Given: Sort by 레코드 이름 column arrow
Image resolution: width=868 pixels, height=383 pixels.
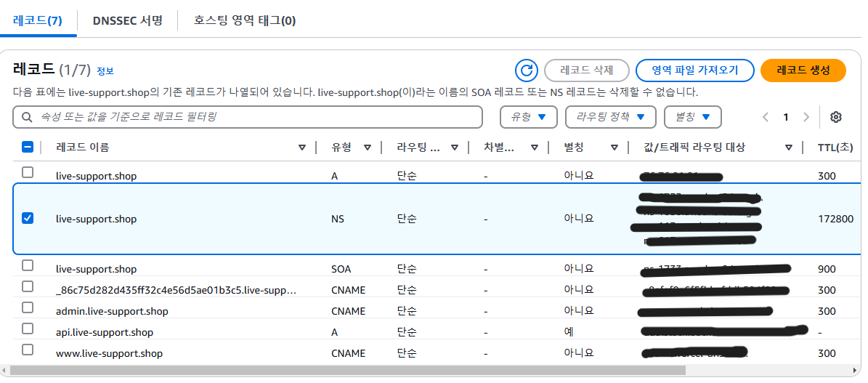Looking at the screenshot, I should (302, 148).
